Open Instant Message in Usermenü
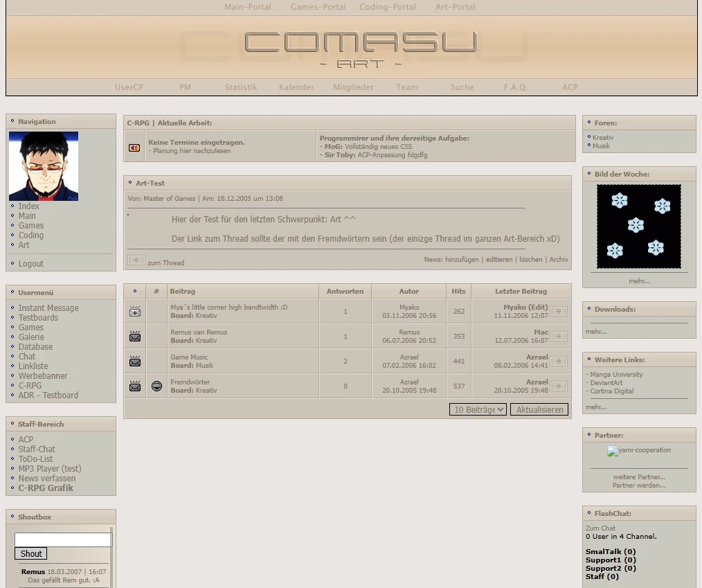702x588 pixels. coord(48,308)
